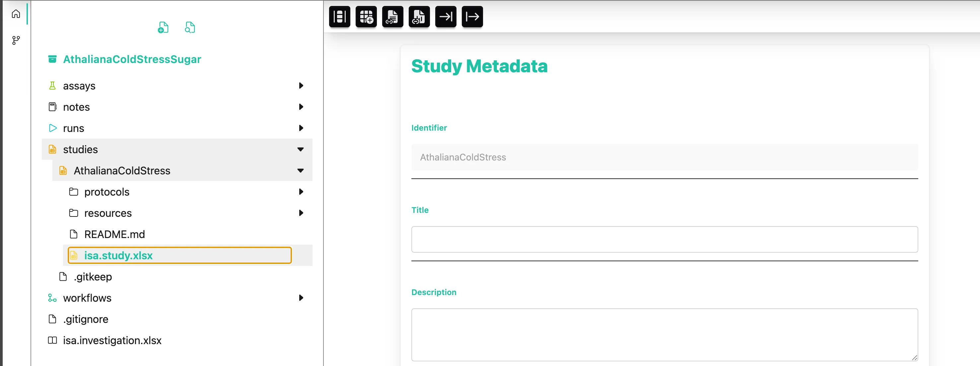Select isa.investigation.xlsx in file tree
This screenshot has height=366, width=980.
(112, 340)
